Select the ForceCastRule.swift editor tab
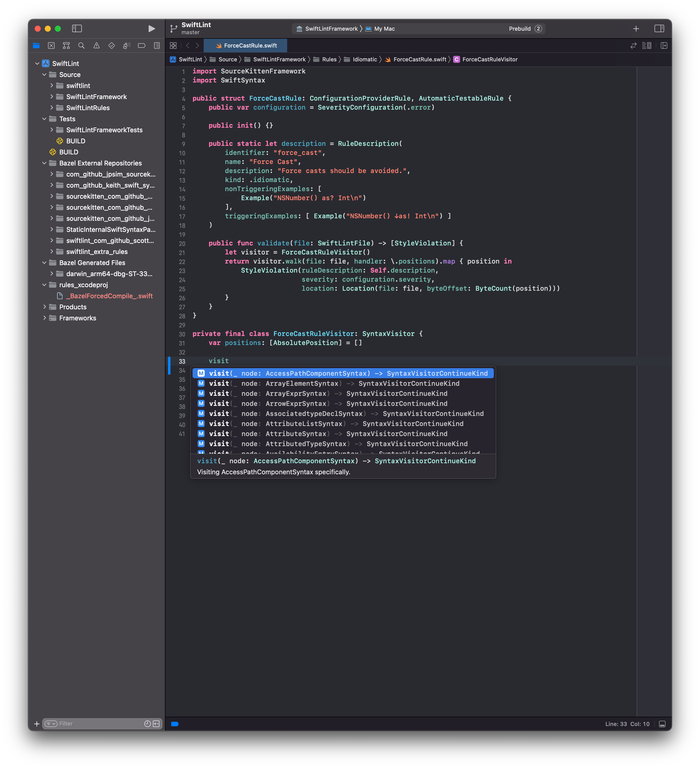 point(246,46)
